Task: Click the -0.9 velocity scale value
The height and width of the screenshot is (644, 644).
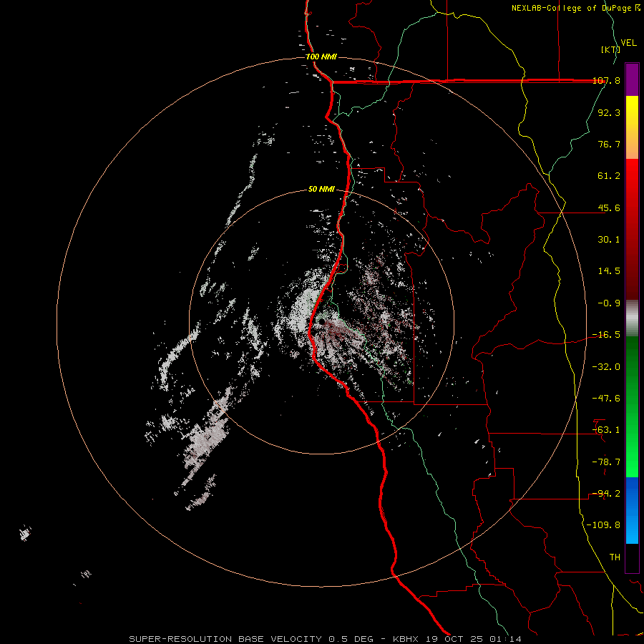Action: pos(609,303)
